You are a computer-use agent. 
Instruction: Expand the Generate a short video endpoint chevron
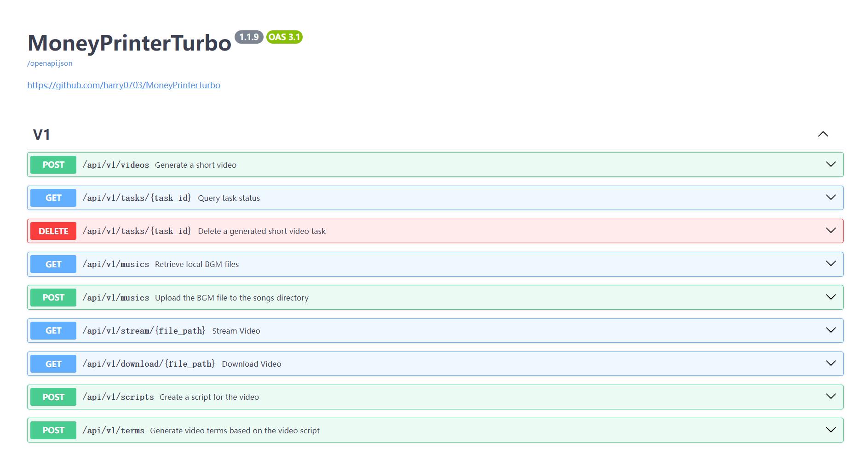pos(831,165)
